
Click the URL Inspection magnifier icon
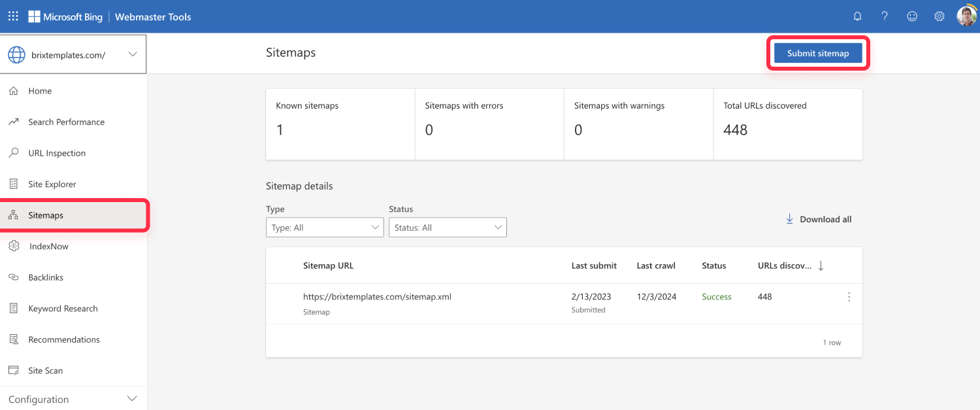[14, 153]
